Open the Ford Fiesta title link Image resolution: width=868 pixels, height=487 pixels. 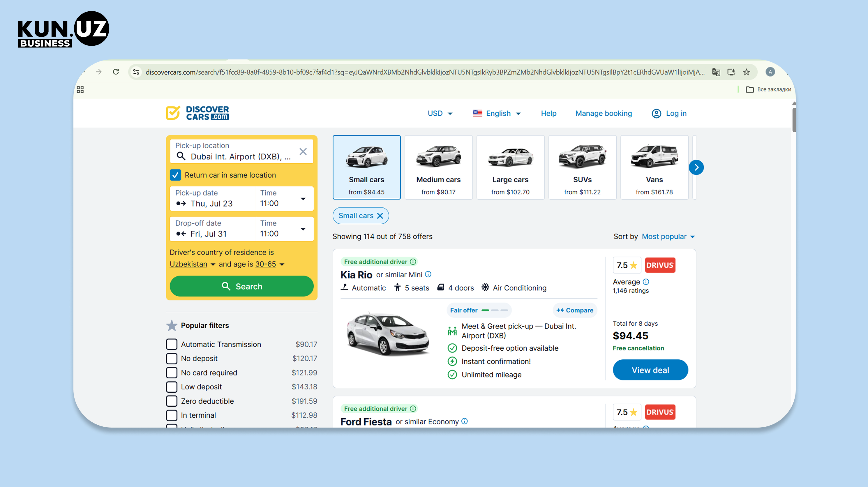point(366,422)
